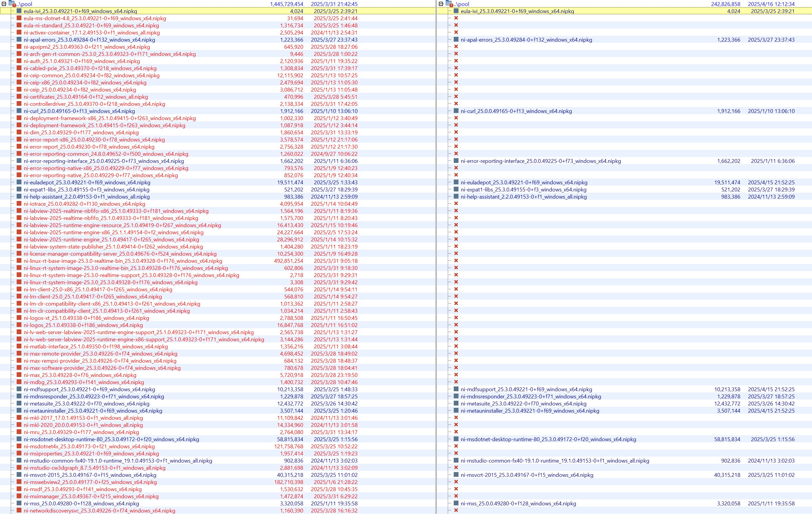Select ni-max-remote-provider package row
The height and width of the screenshot is (514, 812).
click(100, 353)
